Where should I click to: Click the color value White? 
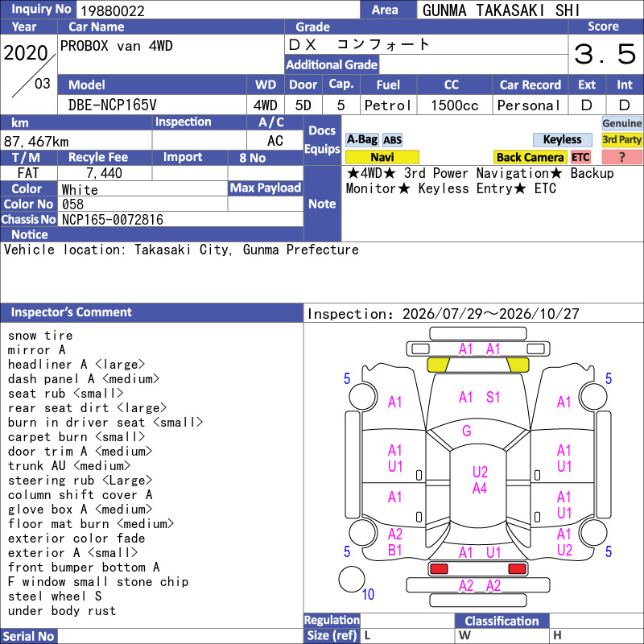click(80, 190)
